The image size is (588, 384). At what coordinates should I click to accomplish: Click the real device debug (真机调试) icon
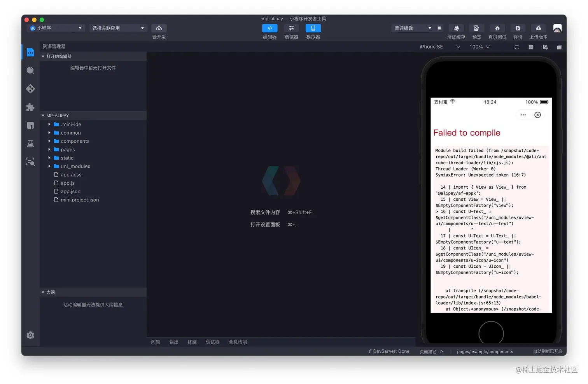(497, 28)
